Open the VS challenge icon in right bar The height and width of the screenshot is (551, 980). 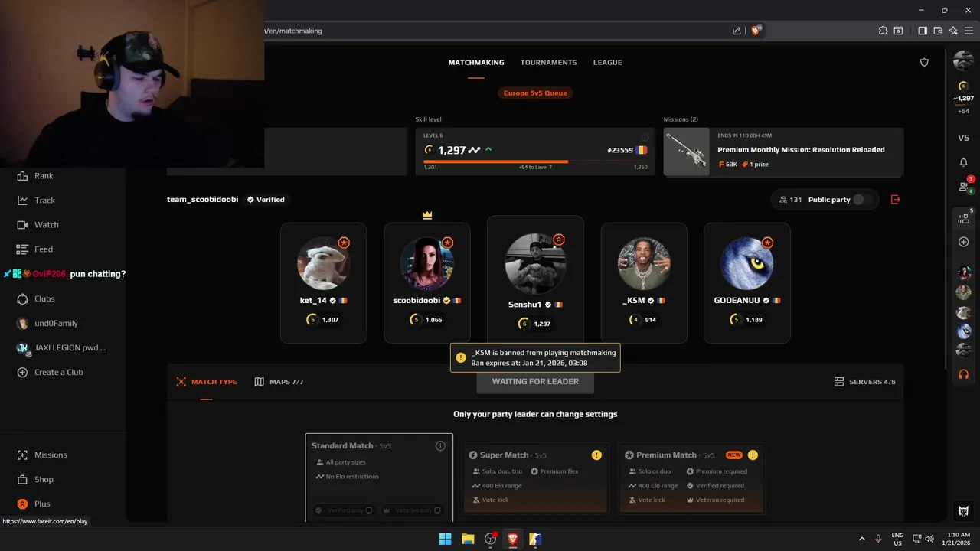963,138
